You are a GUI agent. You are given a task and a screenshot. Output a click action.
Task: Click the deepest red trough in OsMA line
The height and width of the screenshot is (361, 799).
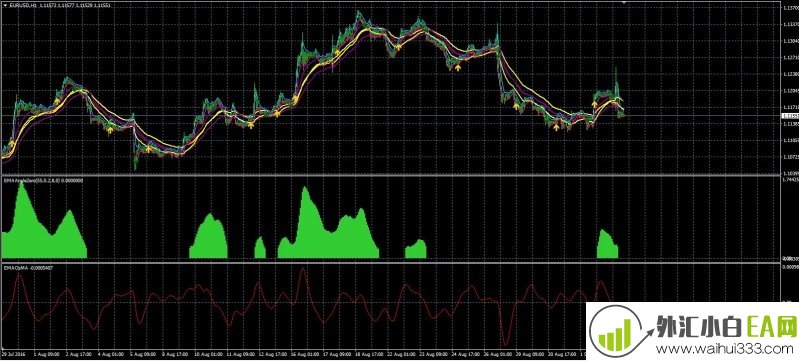[x=505, y=343]
